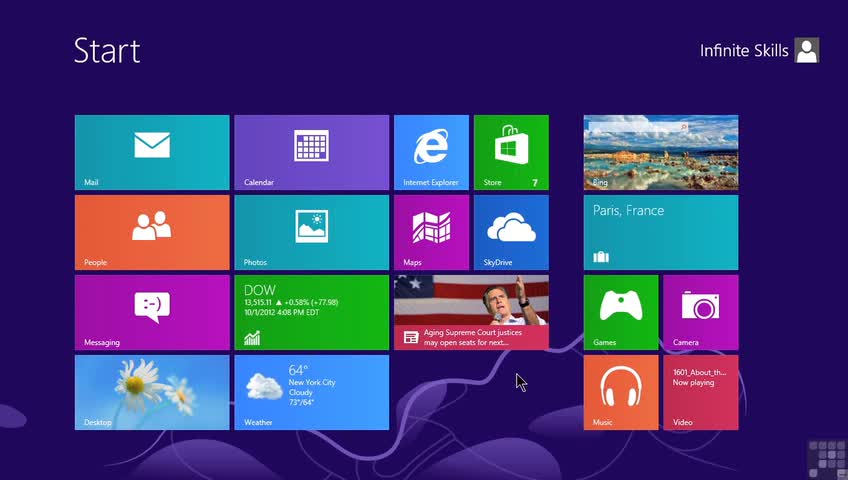This screenshot has width=848, height=480.
Task: Open the Weather tile for New York City
Action: (x=312, y=392)
